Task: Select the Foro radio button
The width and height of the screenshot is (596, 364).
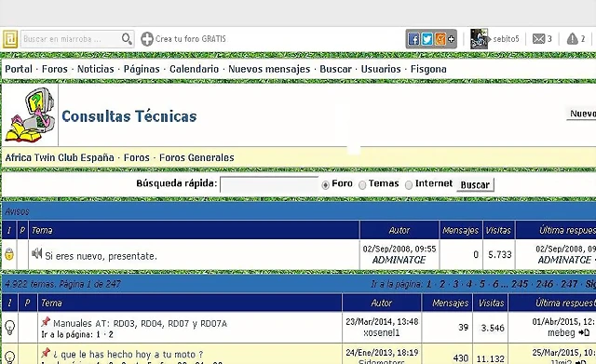Action: pos(325,185)
